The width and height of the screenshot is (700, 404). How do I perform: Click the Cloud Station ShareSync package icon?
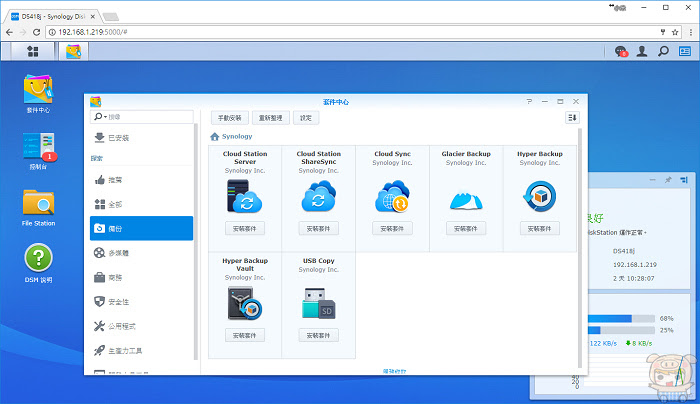318,196
